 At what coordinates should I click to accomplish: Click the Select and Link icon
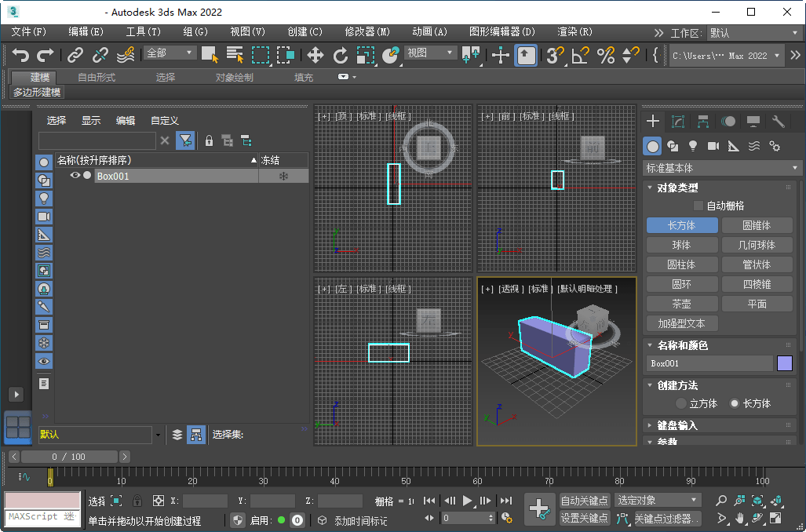[75, 56]
